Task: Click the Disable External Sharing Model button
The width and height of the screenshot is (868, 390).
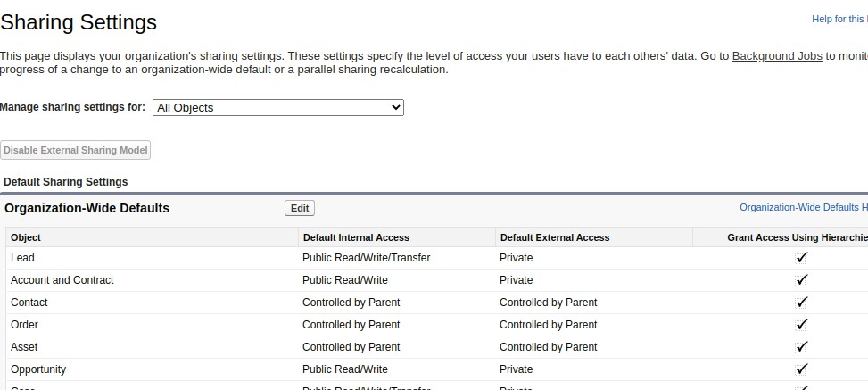Action: coord(76,150)
